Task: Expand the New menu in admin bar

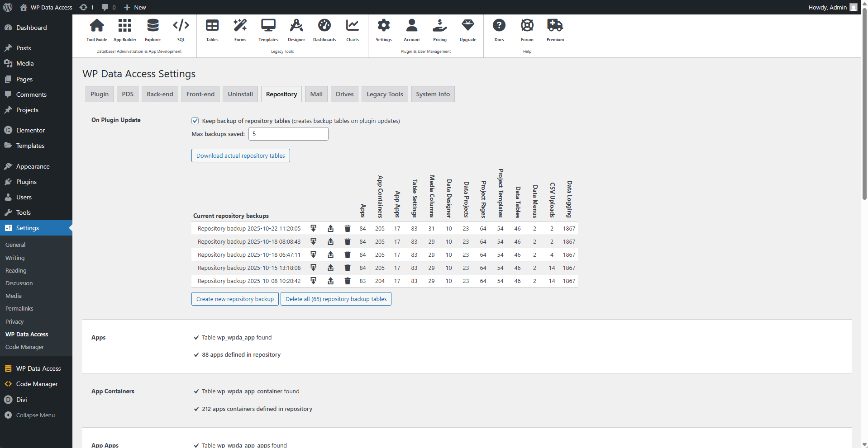Action: click(x=134, y=7)
